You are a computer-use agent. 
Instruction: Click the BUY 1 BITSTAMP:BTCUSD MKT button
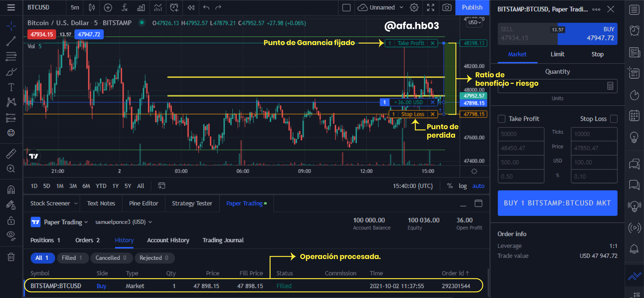click(557, 203)
